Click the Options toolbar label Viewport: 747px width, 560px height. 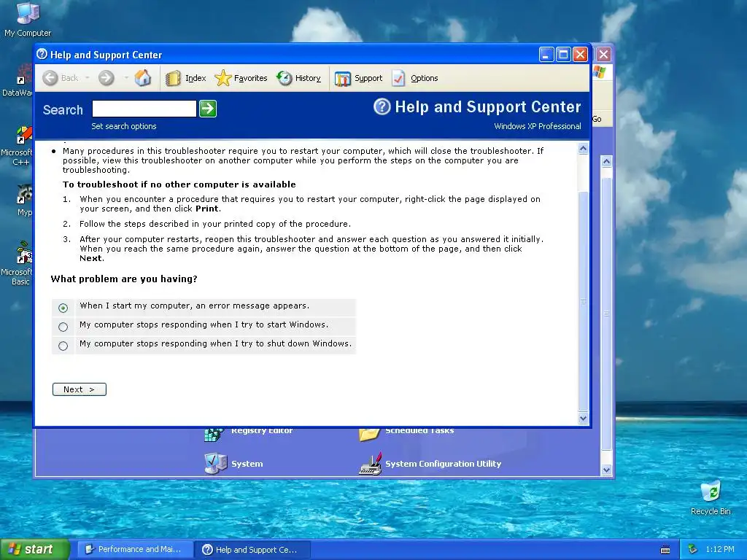pyautogui.click(x=424, y=78)
